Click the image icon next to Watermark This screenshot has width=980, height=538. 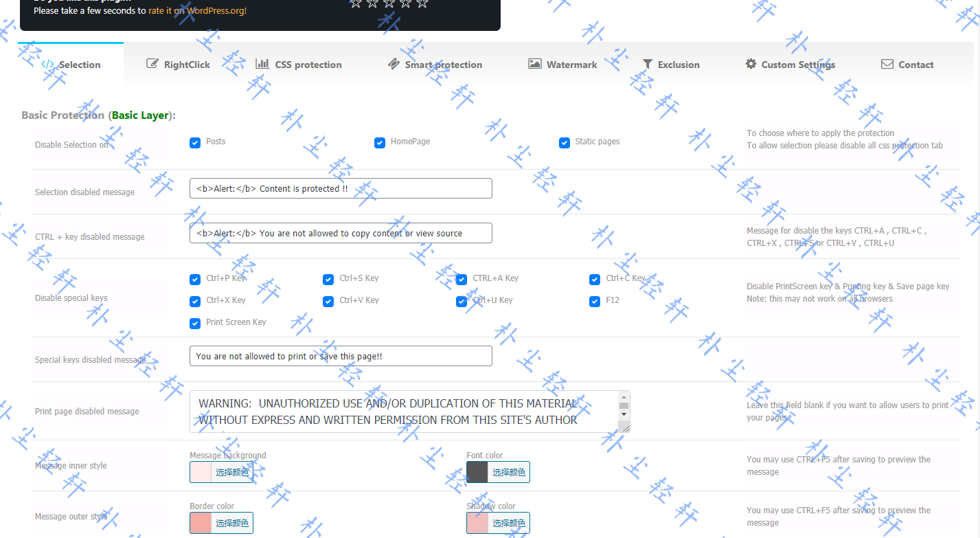point(535,63)
